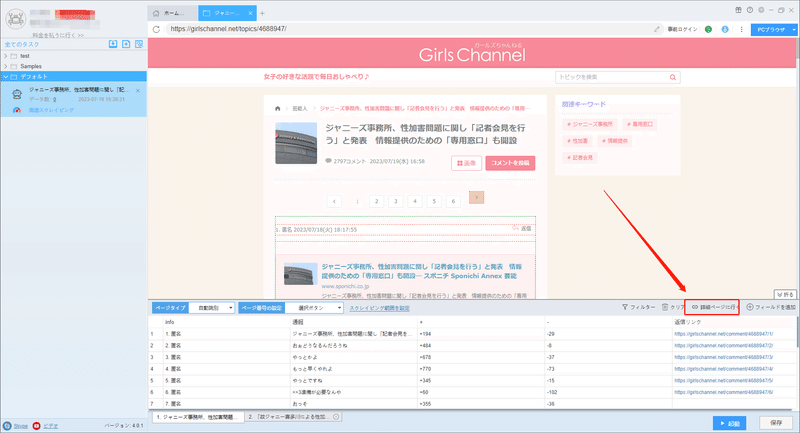The image size is (800, 433).
Task: Click the green share circle icon
Action: click(708, 29)
